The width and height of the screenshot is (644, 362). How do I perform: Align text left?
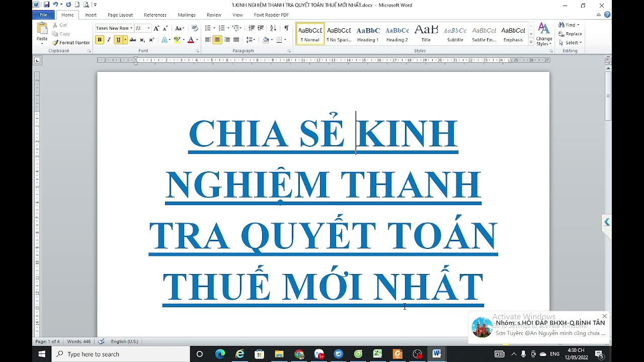click(x=208, y=40)
